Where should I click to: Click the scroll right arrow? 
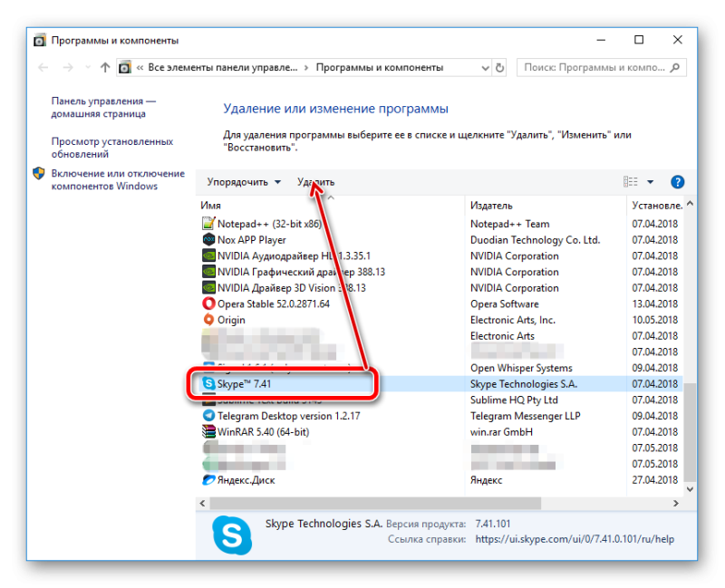click(x=676, y=503)
